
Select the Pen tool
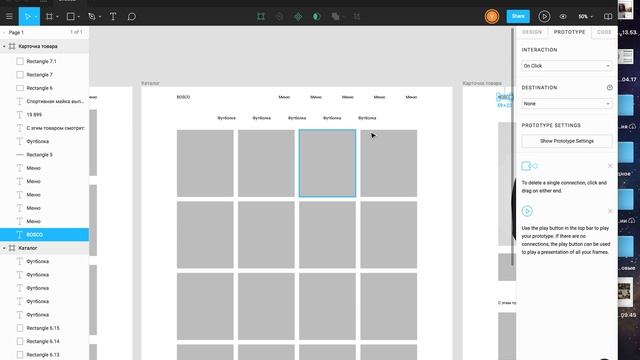[x=92, y=17]
